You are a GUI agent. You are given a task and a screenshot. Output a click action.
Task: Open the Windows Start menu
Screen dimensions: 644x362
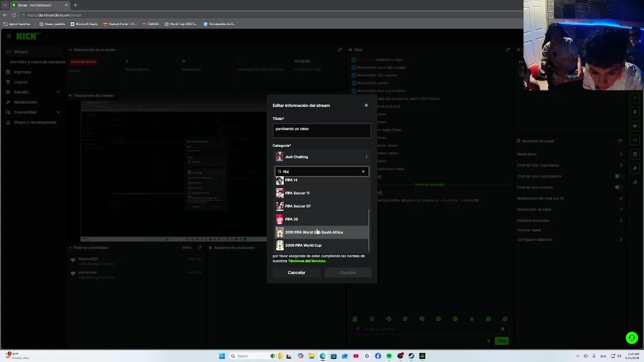(222, 356)
